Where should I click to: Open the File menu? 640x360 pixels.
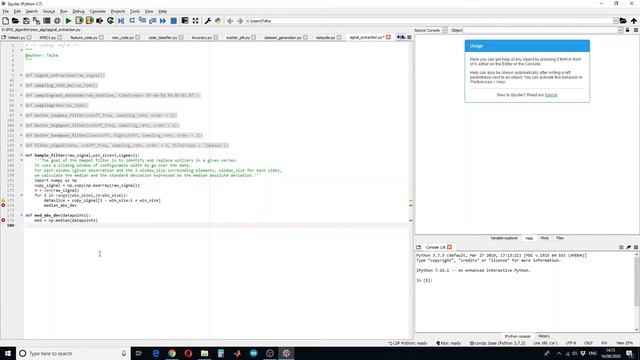tap(6, 11)
